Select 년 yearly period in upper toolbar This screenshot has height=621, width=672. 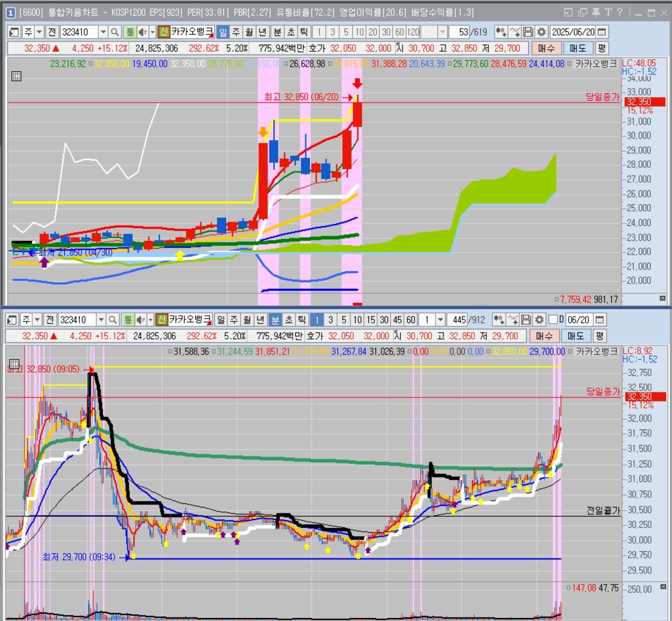(262, 32)
